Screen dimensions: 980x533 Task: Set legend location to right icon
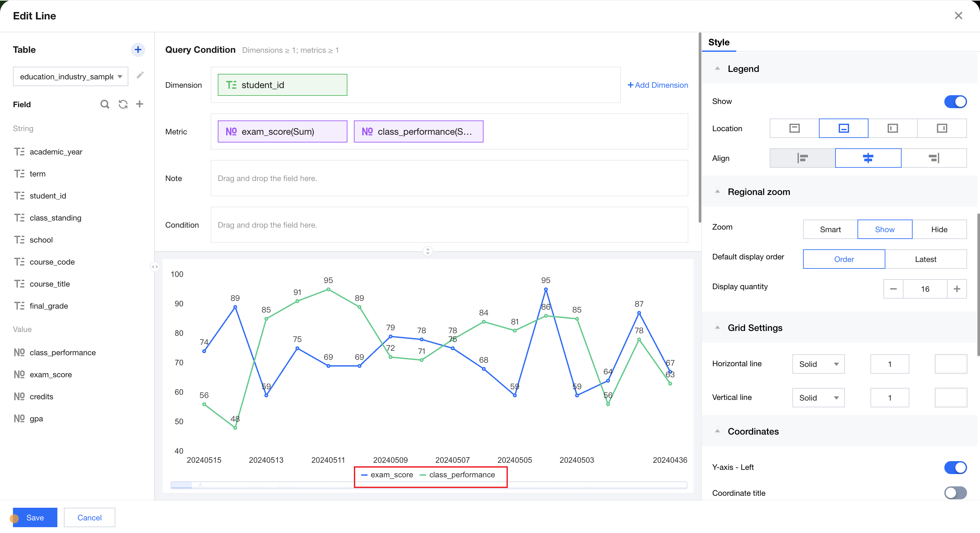[x=941, y=128]
